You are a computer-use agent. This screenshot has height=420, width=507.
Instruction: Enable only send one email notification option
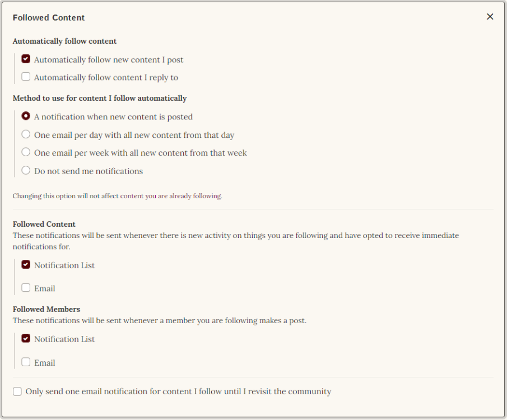point(17,391)
